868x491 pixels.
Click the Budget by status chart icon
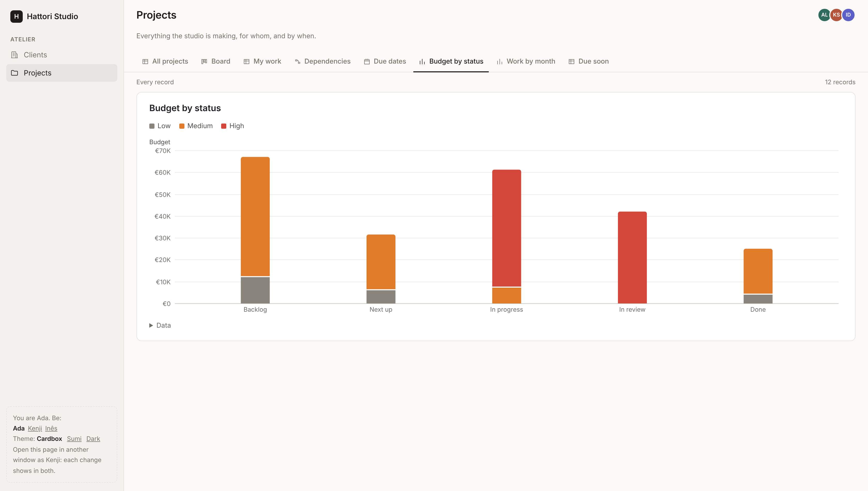422,62
